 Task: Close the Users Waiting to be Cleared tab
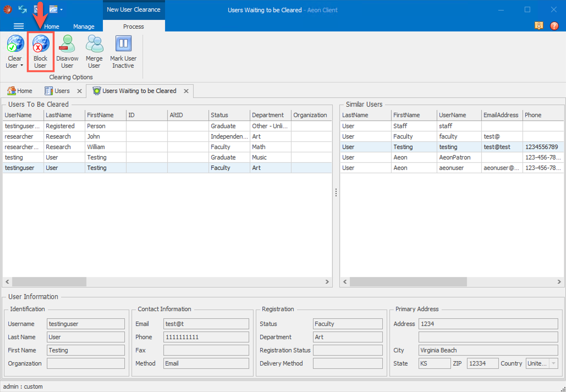(x=186, y=91)
